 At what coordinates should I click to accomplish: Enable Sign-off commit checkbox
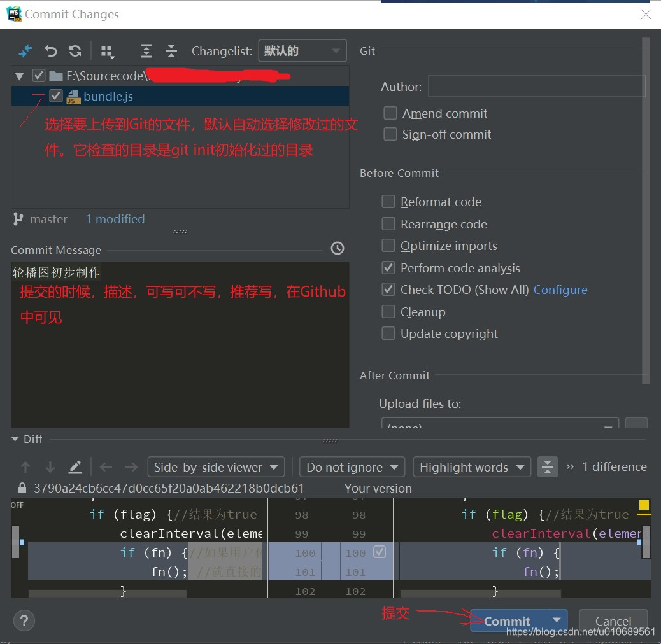(x=390, y=134)
